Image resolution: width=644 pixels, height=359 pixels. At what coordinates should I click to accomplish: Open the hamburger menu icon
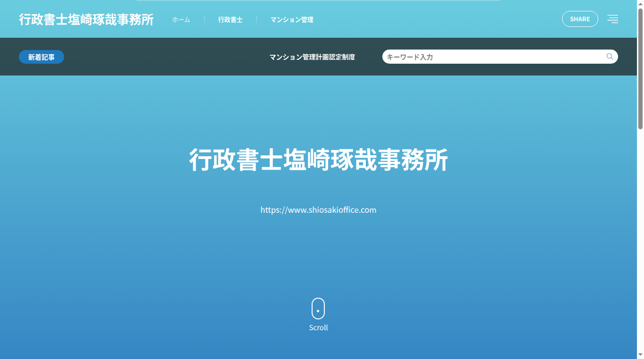pyautogui.click(x=612, y=19)
